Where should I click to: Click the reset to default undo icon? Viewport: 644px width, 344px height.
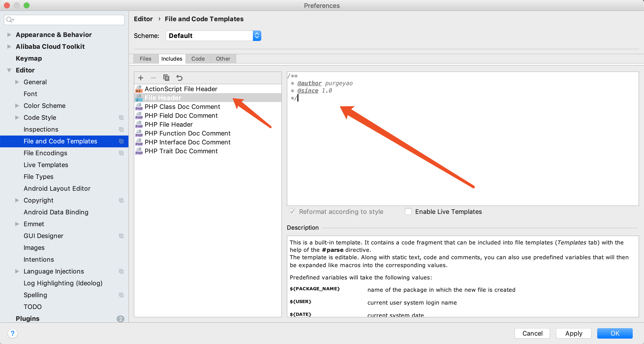pos(179,78)
